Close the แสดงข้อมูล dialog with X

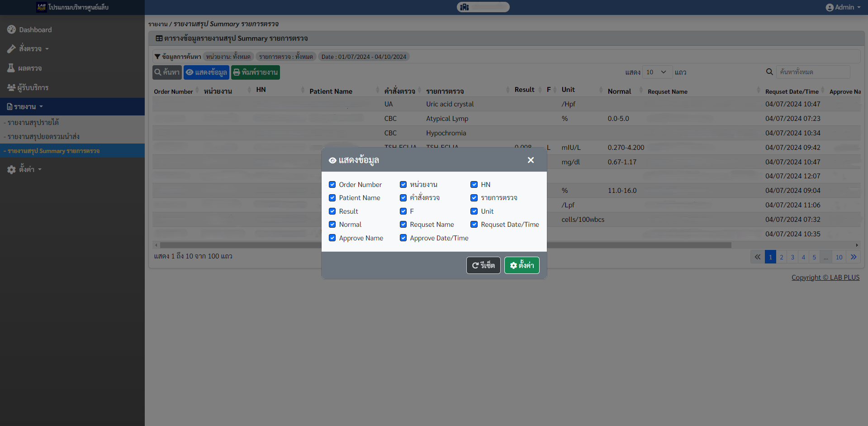click(531, 160)
